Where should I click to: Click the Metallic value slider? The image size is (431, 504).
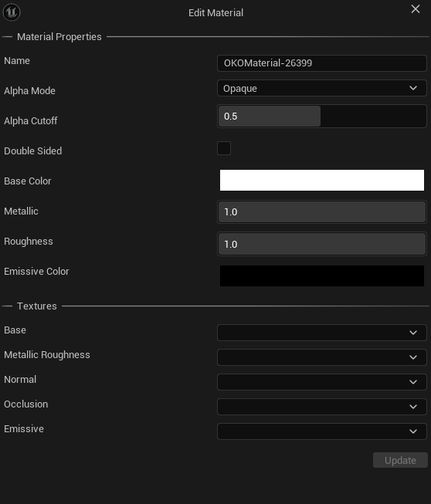322,211
